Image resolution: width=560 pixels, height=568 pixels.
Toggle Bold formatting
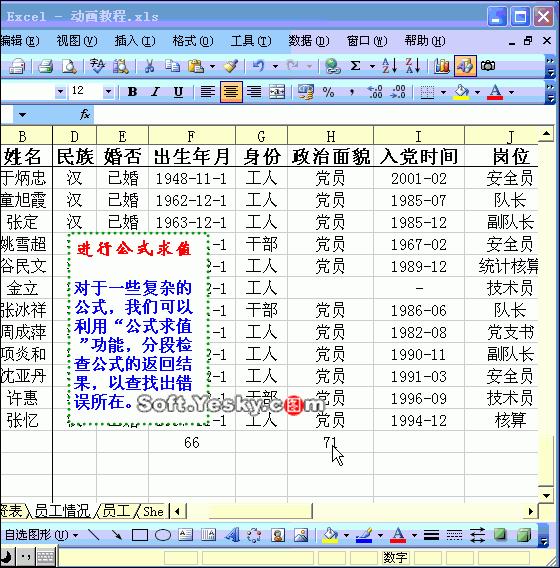(x=132, y=92)
